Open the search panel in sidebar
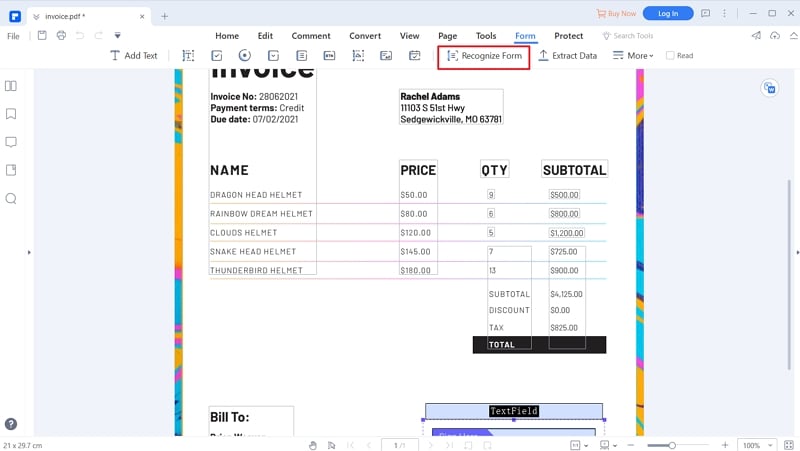This screenshot has height=451, width=800. [x=11, y=198]
